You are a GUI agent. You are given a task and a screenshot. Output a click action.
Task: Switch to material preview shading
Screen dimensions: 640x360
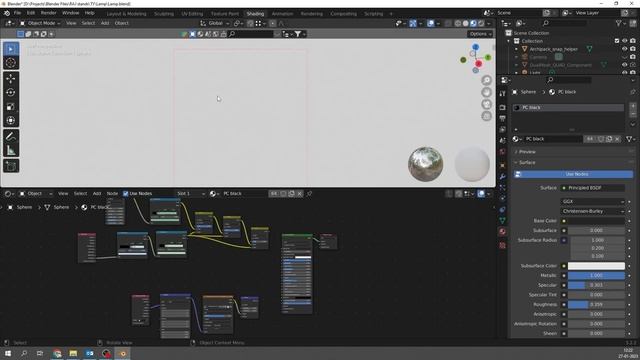473,23
